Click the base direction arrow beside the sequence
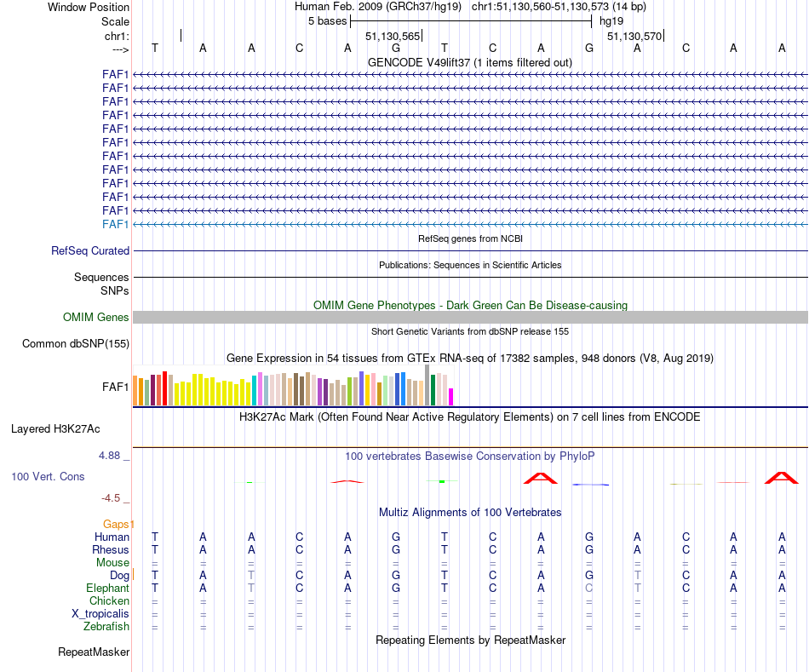809x672 pixels. click(x=121, y=49)
